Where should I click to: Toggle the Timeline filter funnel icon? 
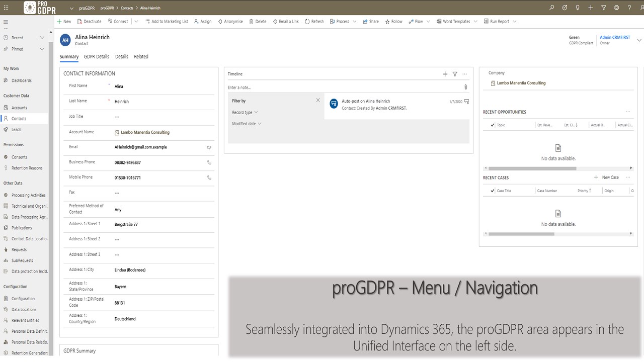(455, 74)
